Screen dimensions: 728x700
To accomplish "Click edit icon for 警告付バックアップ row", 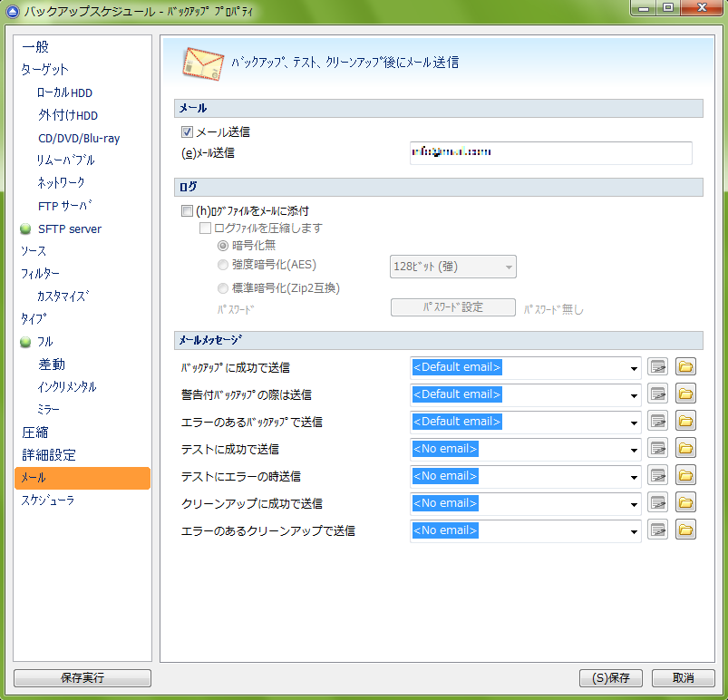I will point(658,394).
